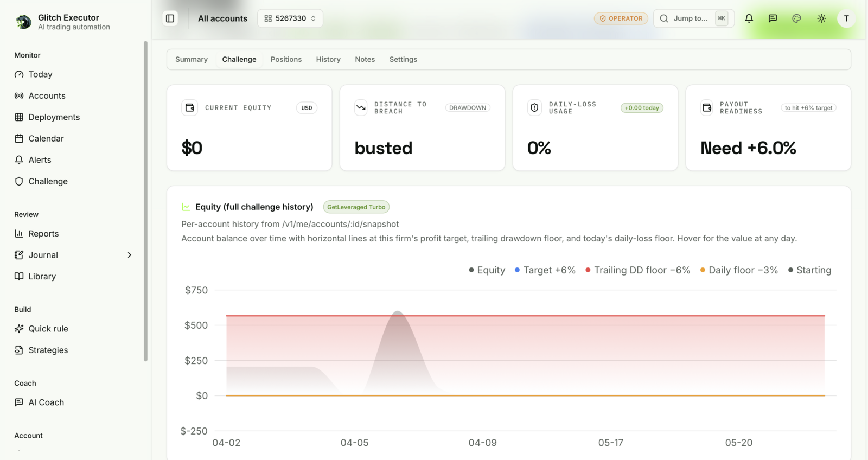Open Challenge in sidebar

click(x=48, y=181)
